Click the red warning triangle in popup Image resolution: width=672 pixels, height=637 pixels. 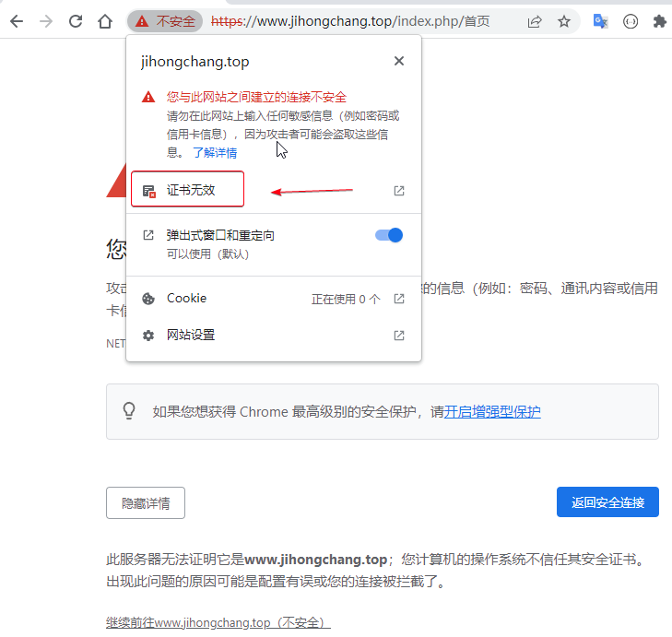[x=148, y=97]
